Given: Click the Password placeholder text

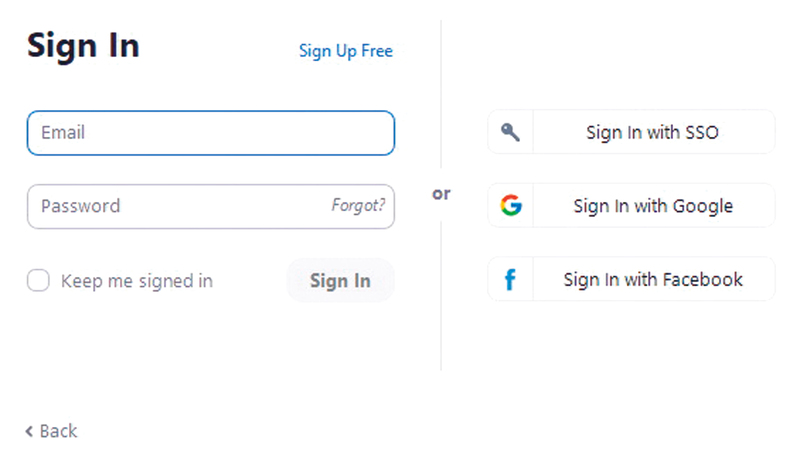Looking at the screenshot, I should click(80, 206).
